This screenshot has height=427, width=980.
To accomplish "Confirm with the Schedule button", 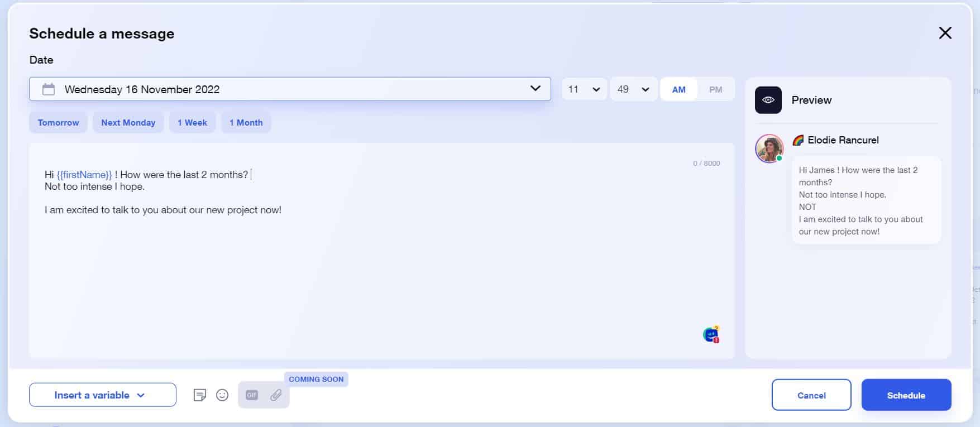I will [906, 395].
